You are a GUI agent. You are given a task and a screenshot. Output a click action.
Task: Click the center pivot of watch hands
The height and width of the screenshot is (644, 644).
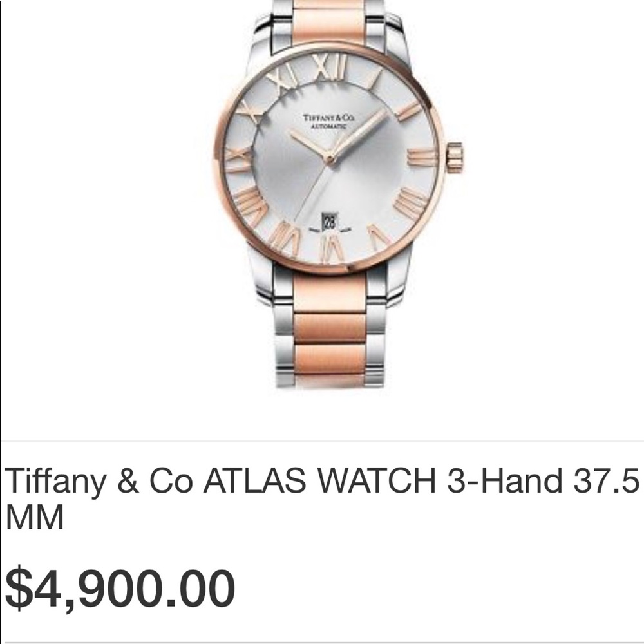coord(329,158)
